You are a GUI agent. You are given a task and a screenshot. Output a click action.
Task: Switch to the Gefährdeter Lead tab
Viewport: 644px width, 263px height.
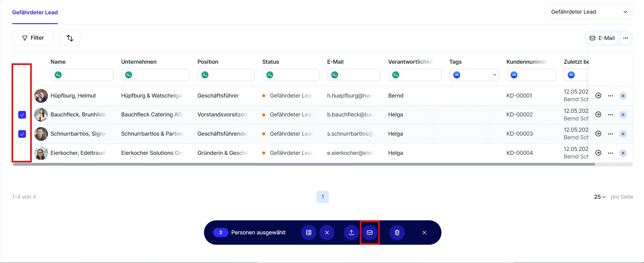tap(35, 12)
